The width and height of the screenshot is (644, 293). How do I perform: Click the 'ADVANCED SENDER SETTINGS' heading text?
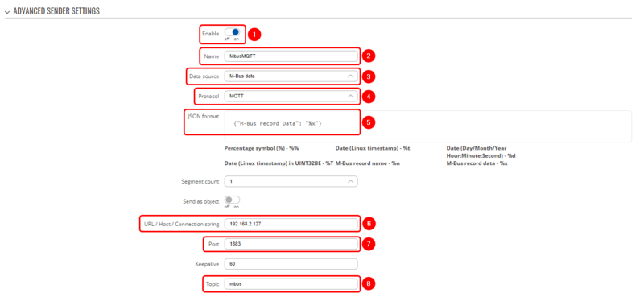tap(56, 11)
